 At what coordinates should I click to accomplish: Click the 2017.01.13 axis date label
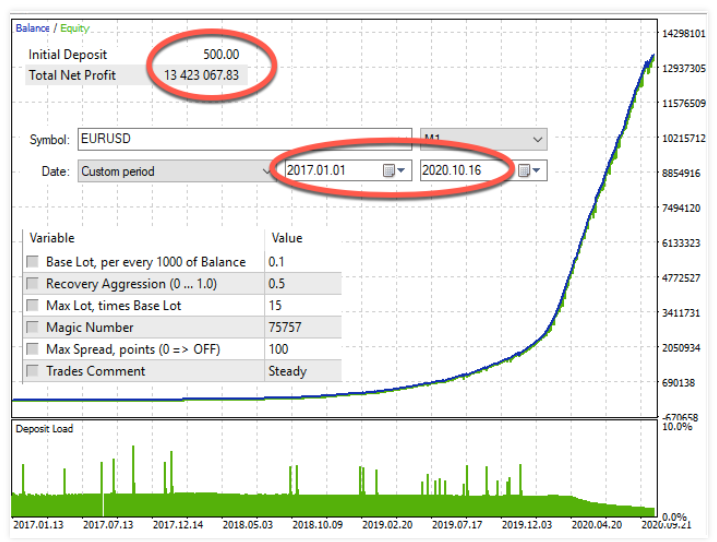[x=38, y=525]
